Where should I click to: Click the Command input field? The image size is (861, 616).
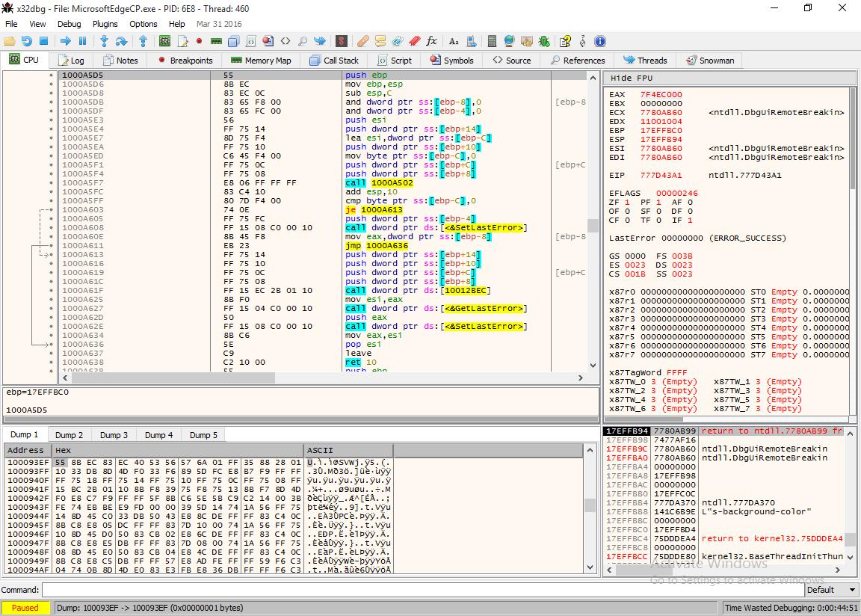(x=419, y=590)
